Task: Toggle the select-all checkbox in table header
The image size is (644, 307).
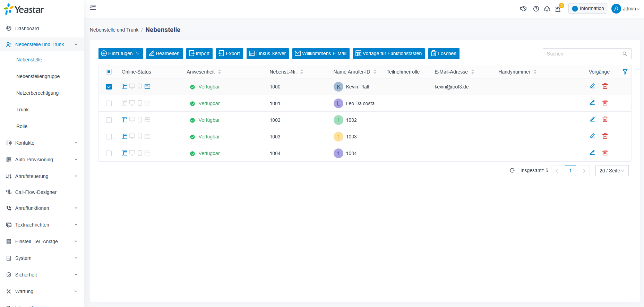Action: tap(109, 72)
